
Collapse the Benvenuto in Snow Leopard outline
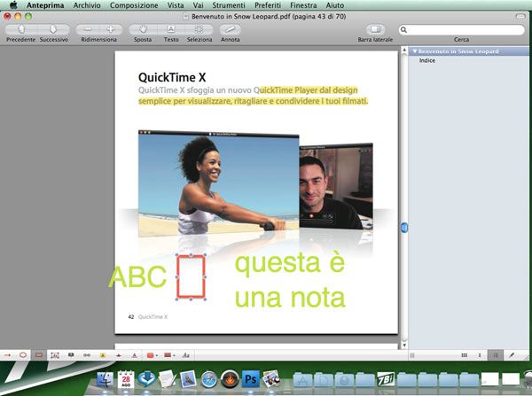pyautogui.click(x=414, y=51)
